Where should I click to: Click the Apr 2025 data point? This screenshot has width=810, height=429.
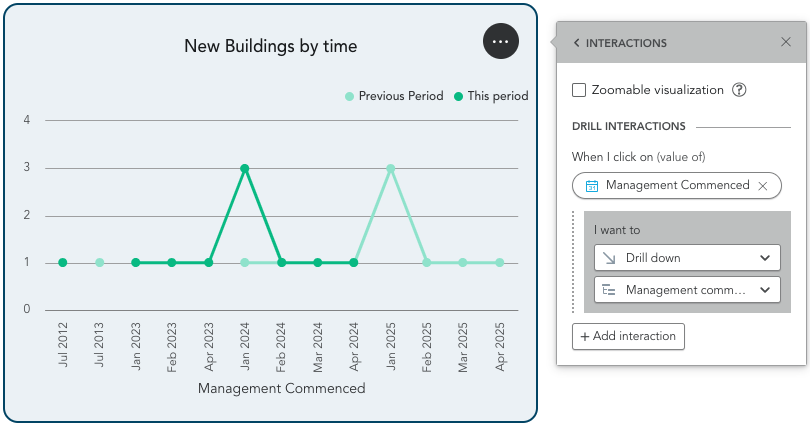(500, 263)
